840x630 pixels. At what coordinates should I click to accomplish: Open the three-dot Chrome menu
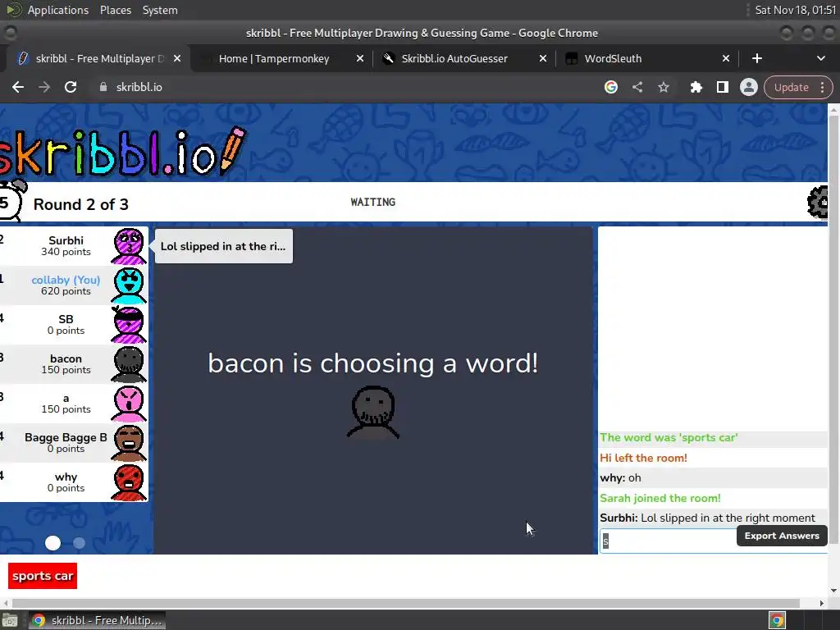pos(822,87)
